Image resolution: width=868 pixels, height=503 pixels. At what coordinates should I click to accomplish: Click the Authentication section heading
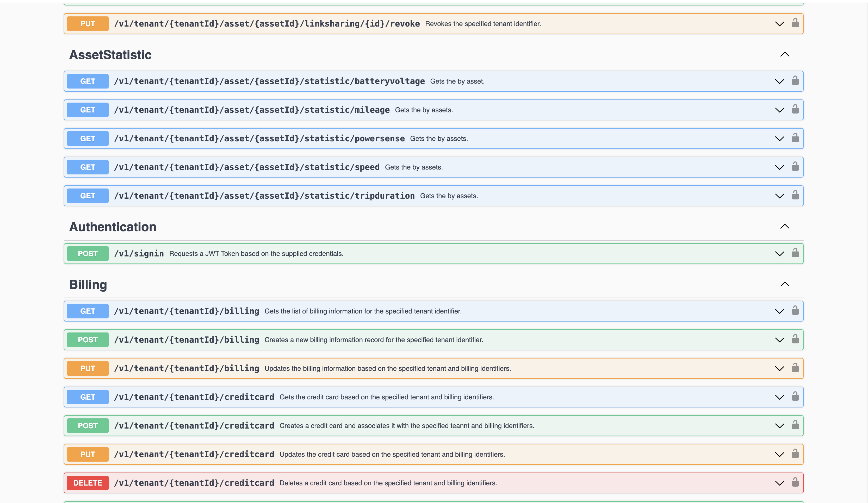tap(113, 227)
